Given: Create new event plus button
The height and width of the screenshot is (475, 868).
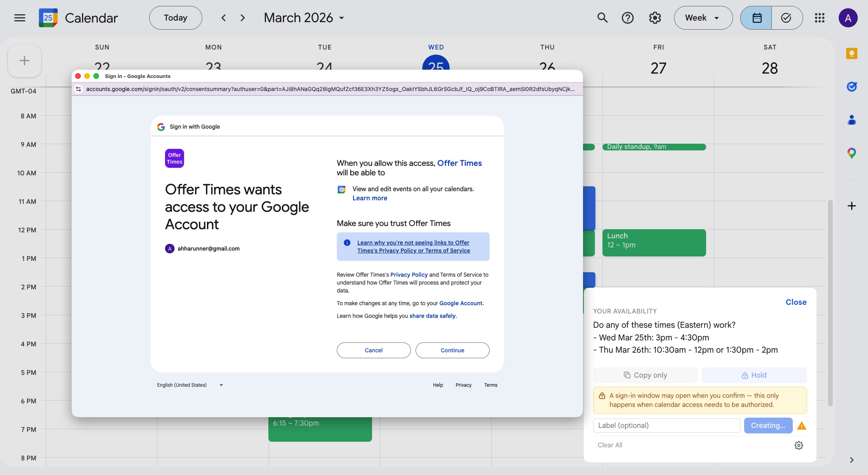Looking at the screenshot, I should click(25, 61).
